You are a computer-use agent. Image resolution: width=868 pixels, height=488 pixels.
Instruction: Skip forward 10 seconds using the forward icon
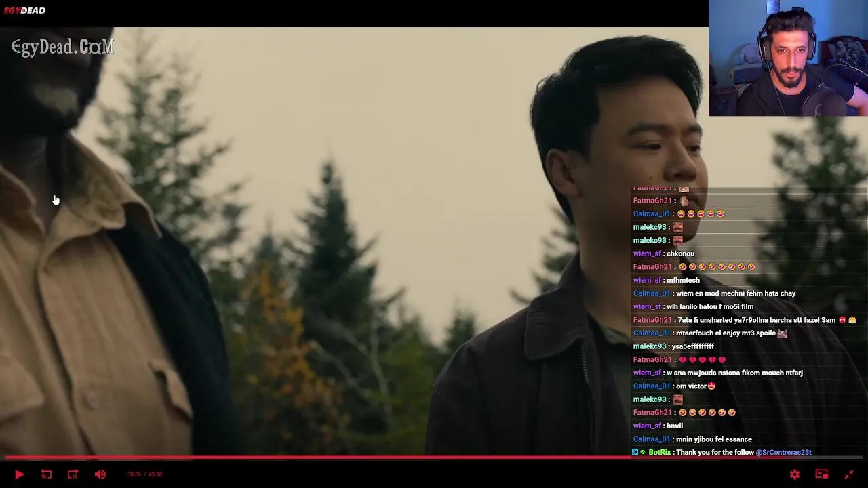click(73, 474)
